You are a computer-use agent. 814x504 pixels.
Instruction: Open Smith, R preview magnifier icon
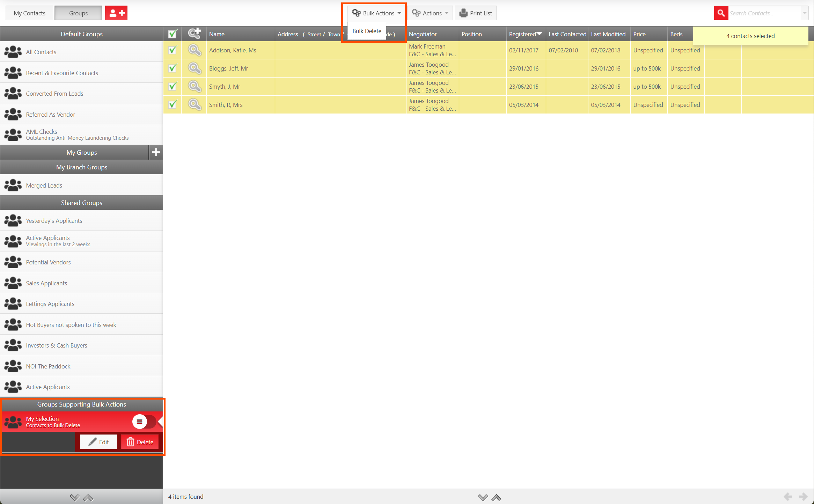click(195, 105)
